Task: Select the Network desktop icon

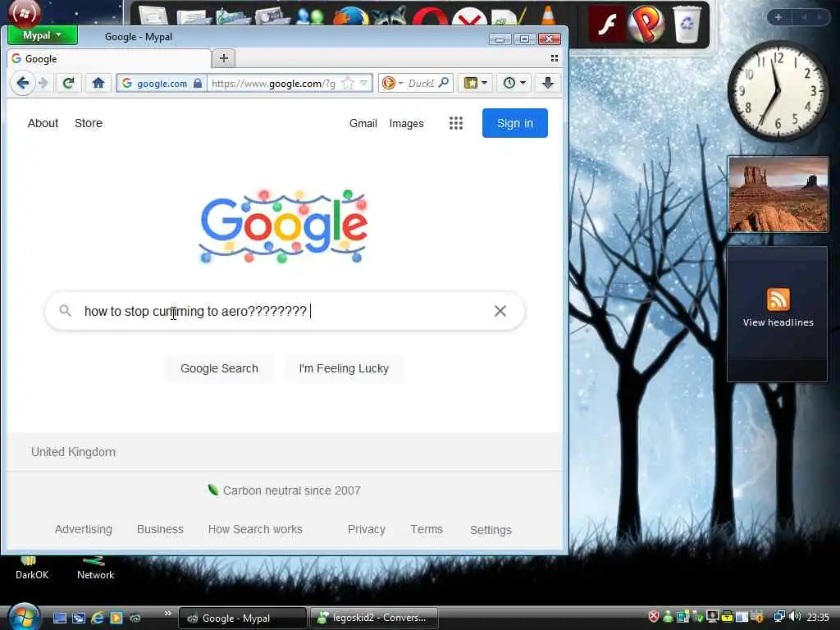Action: 95,568
